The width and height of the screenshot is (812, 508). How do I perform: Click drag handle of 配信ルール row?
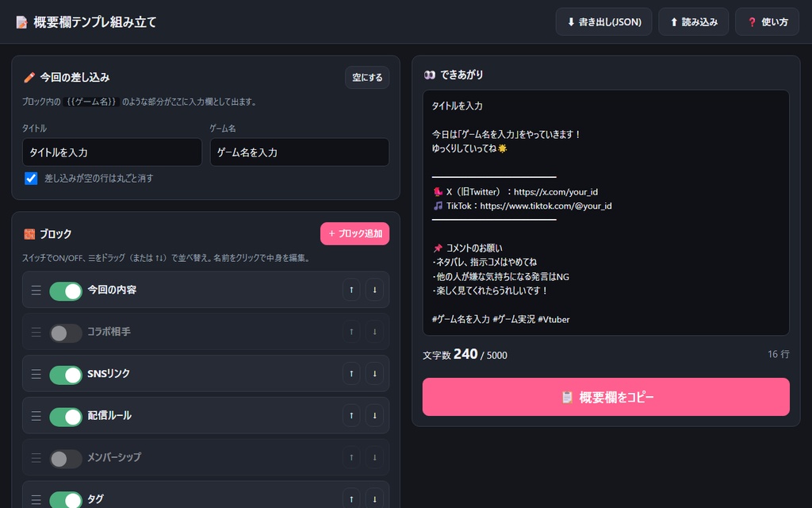(36, 416)
